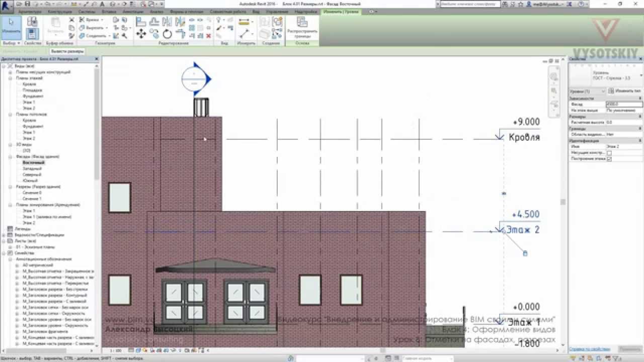
Task: Open the Вид ribbon tab
Action: (256, 11)
